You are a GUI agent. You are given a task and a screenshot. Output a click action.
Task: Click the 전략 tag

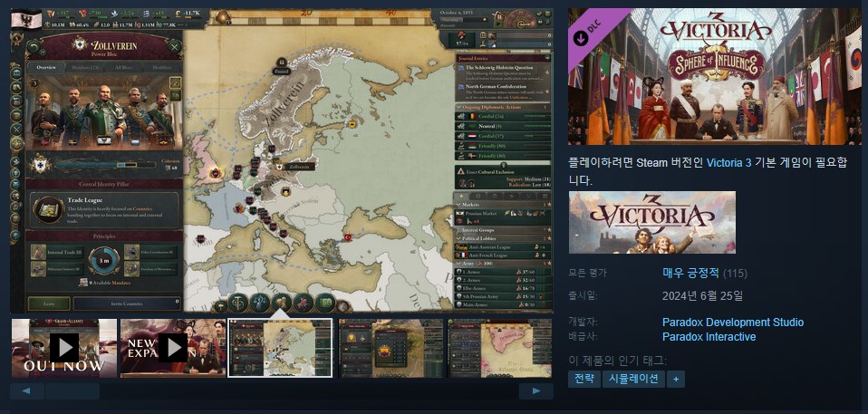[584, 380]
